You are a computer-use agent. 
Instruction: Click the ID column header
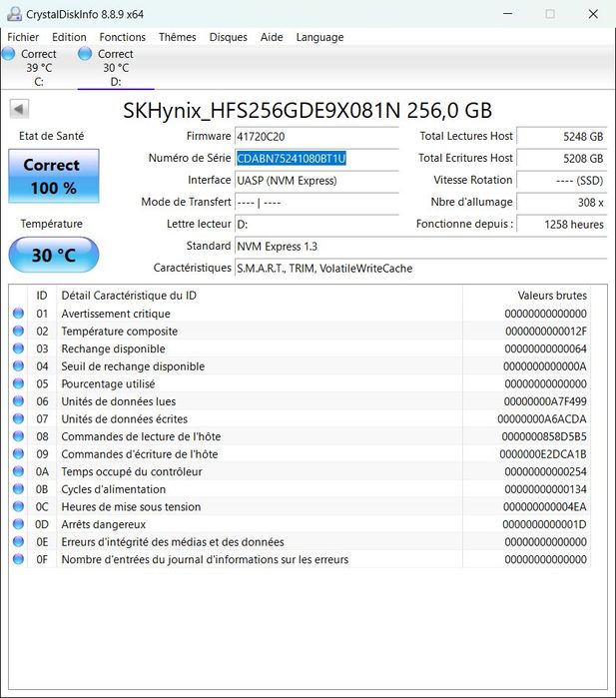42,296
